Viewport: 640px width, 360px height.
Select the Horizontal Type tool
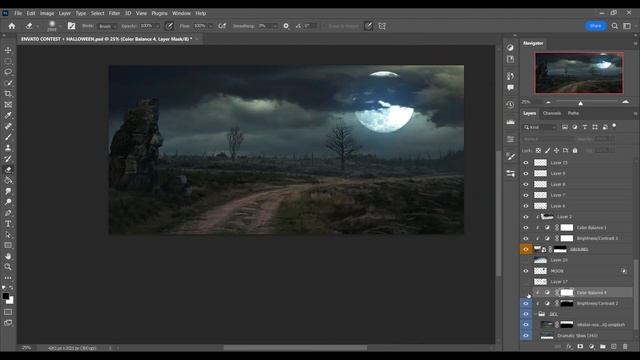[8, 224]
